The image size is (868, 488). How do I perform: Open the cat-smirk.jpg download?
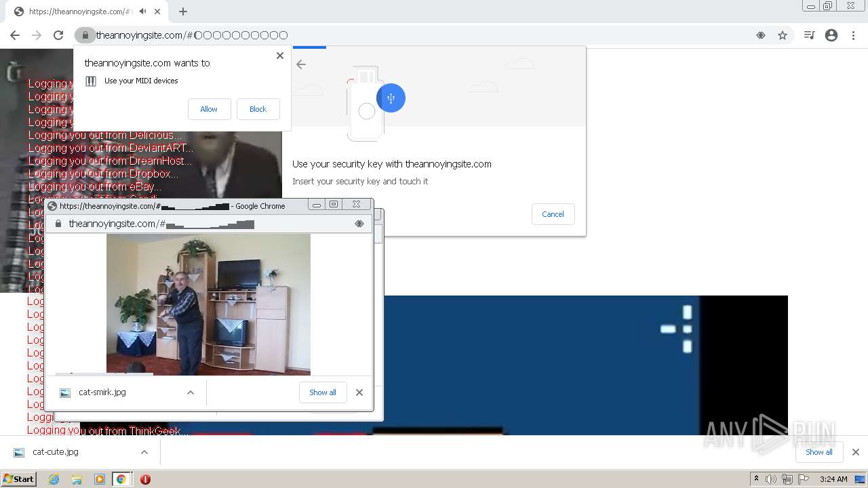point(102,392)
